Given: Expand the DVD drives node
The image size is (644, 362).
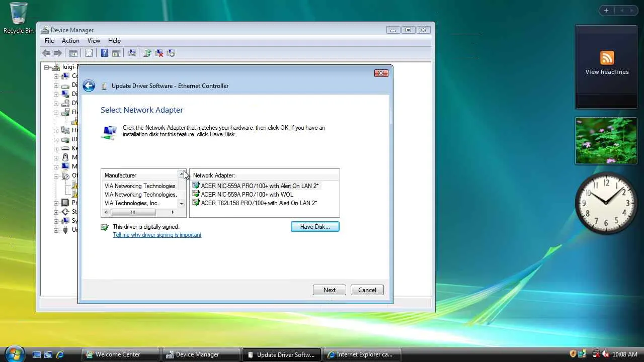Looking at the screenshot, I should (x=56, y=103).
